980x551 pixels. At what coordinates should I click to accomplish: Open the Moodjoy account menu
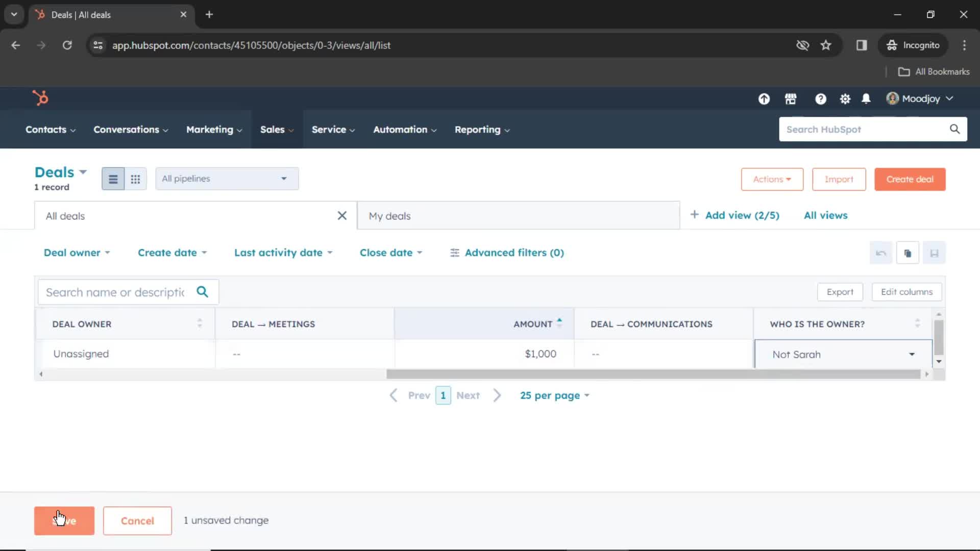[x=920, y=98]
